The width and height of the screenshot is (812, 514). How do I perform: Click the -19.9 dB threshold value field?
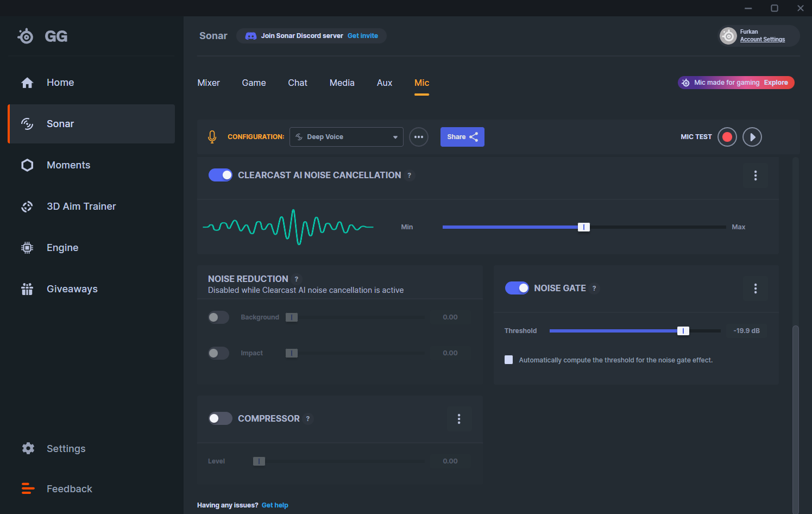coord(747,331)
